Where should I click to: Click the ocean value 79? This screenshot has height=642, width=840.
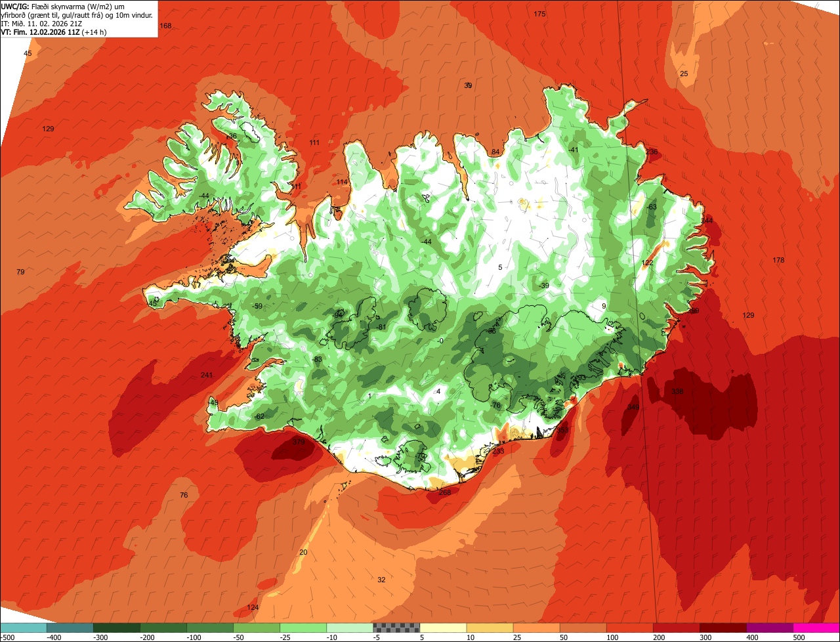click(20, 271)
